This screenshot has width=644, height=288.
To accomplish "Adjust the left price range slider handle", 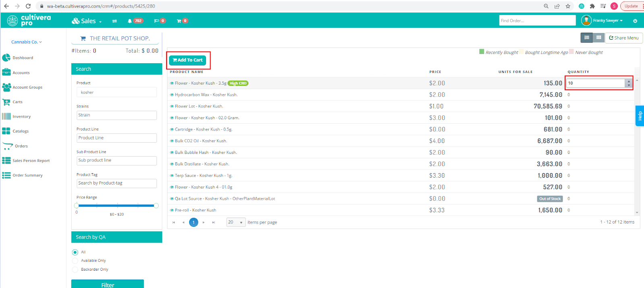I will tap(76, 206).
